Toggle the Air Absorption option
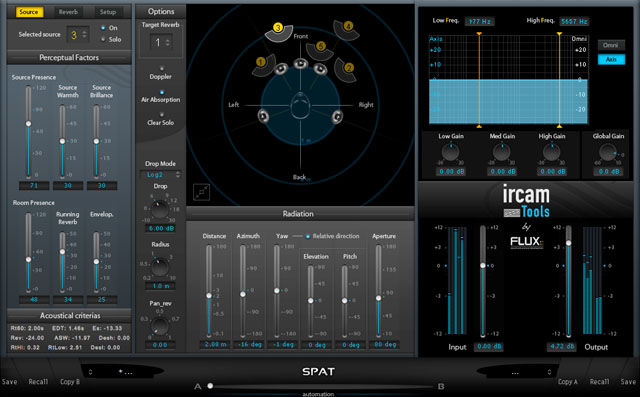 click(x=162, y=92)
